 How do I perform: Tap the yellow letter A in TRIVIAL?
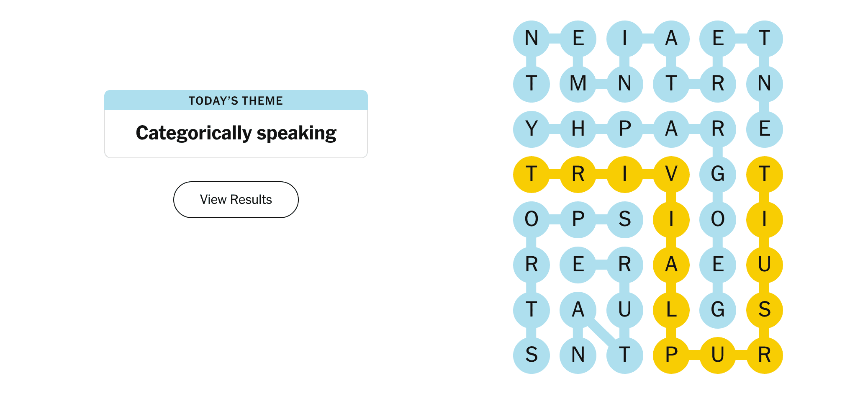click(671, 265)
